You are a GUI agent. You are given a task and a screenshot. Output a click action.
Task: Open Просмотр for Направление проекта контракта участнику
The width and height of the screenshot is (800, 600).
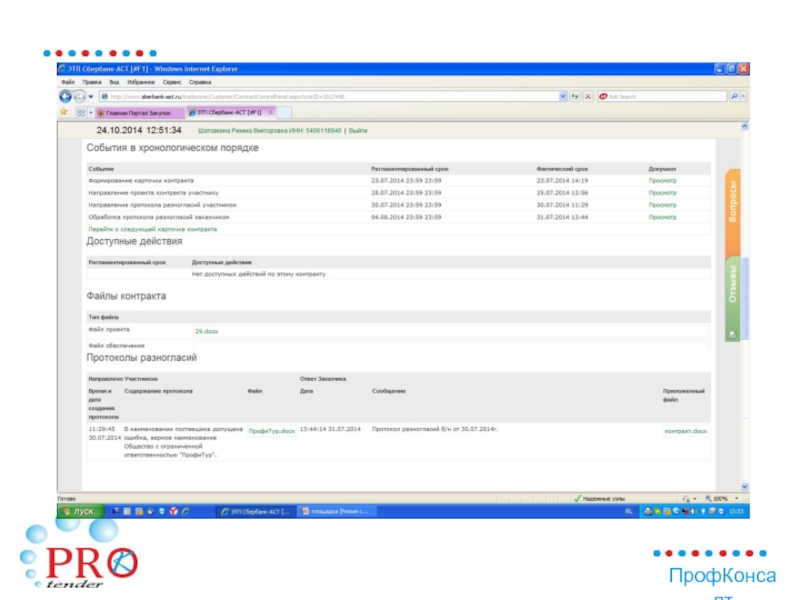coord(662,193)
